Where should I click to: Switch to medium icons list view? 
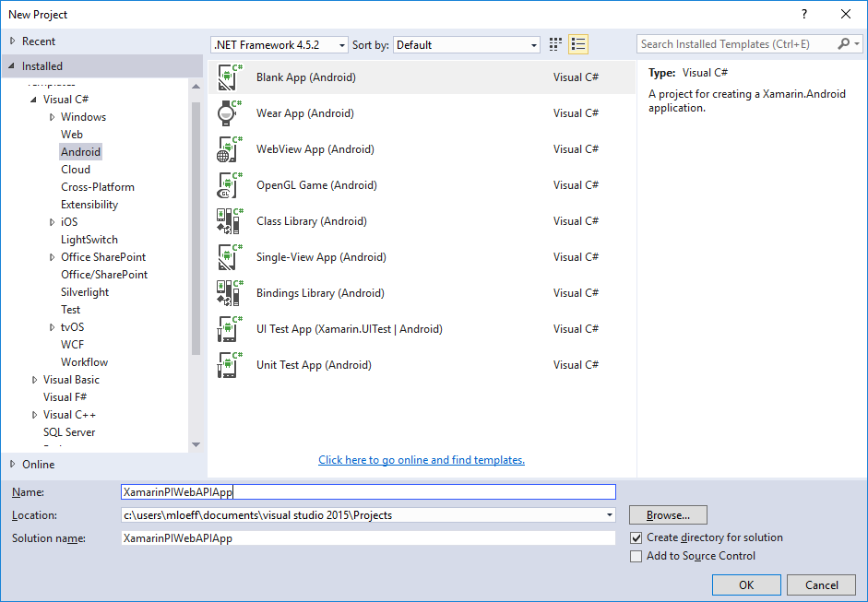click(x=578, y=44)
